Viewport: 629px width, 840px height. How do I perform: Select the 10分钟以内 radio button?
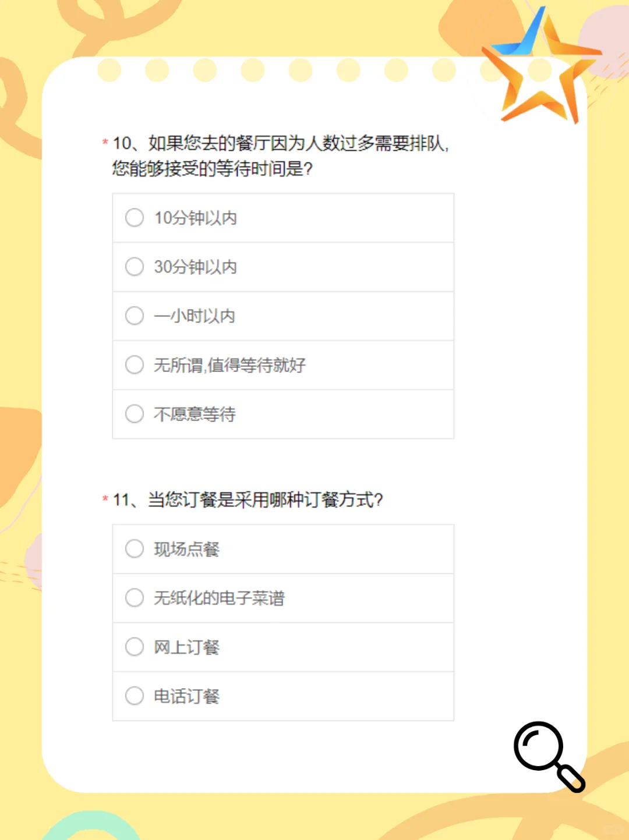pyautogui.click(x=135, y=218)
